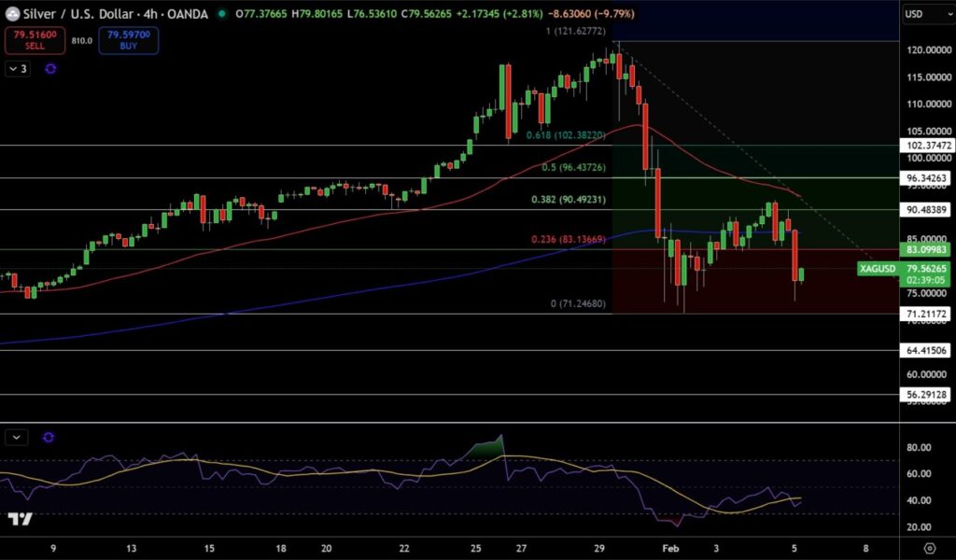Click the 102.37472 price axis label
This screenshot has height=560, width=956.
[925, 146]
